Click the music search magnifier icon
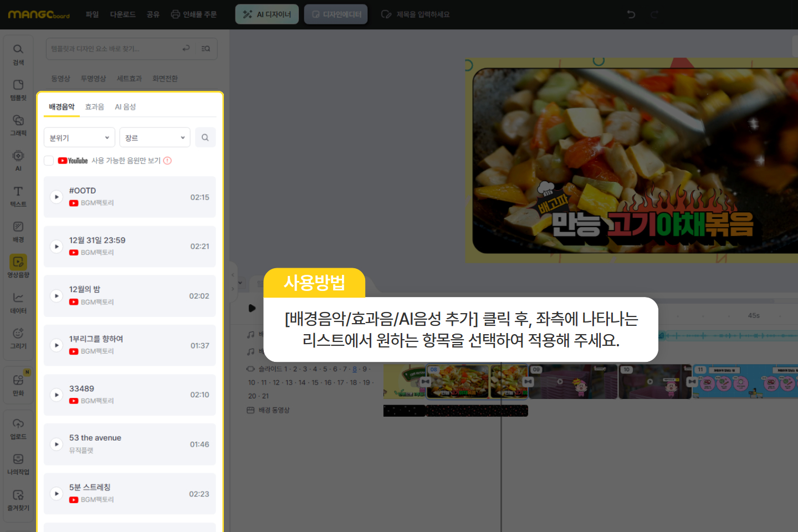 coord(205,137)
